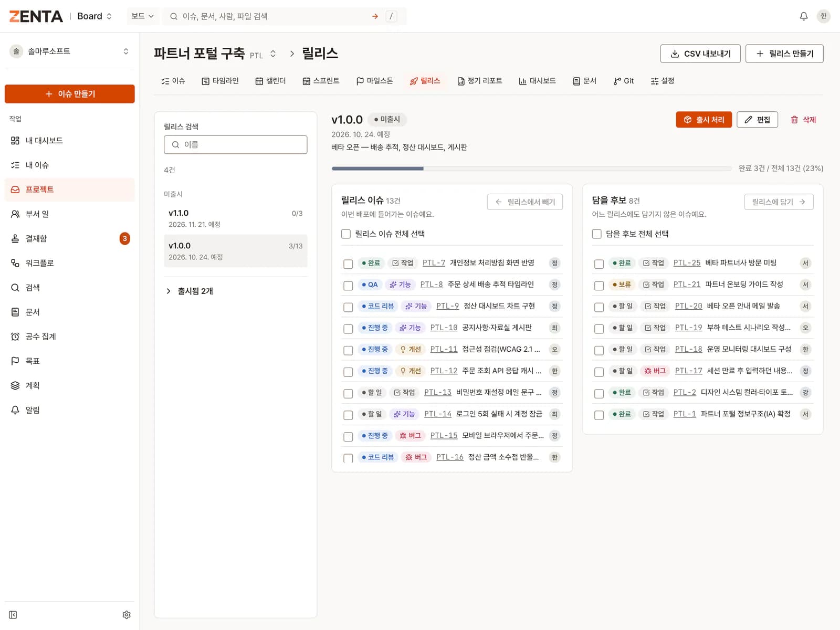Open 보드 search scope dropdown
Viewport: 840px width, 630px height.
pos(143,16)
